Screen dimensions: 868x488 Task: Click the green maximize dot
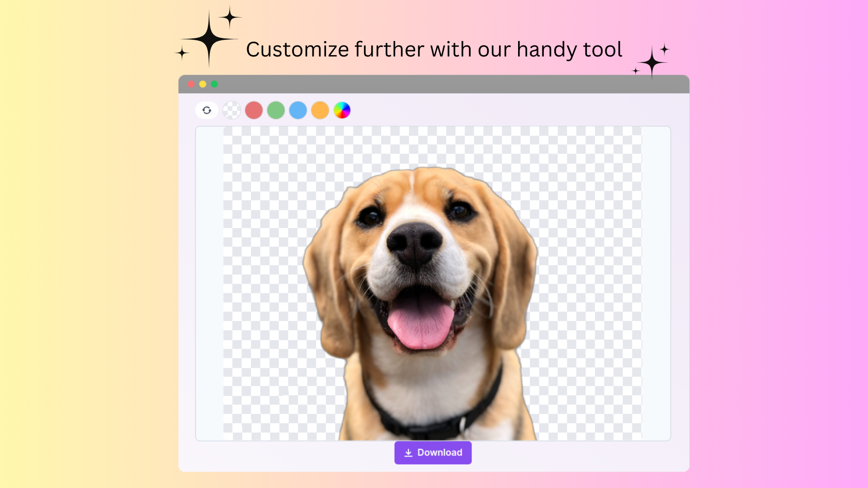[x=214, y=84]
